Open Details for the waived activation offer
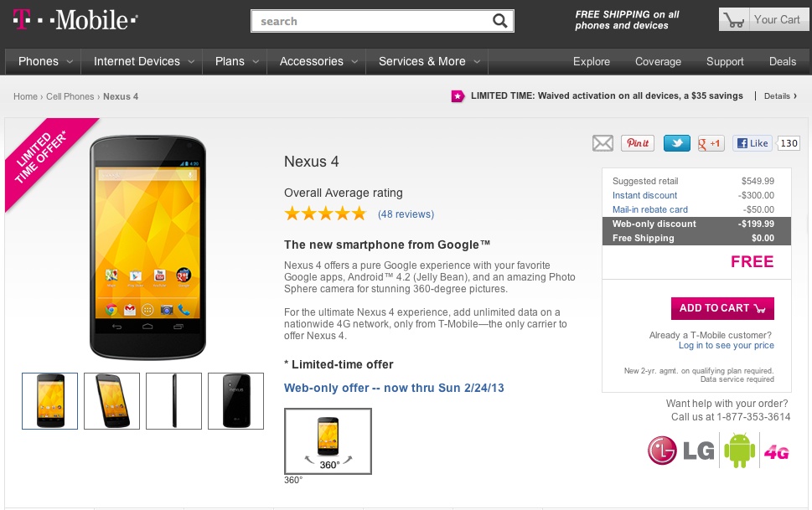The height and width of the screenshot is (510, 812). tap(780, 95)
